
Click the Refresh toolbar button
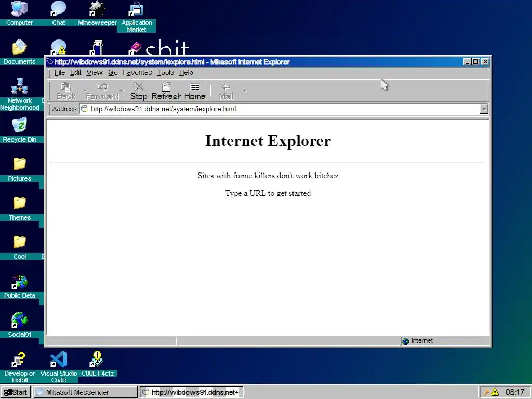tap(166, 91)
